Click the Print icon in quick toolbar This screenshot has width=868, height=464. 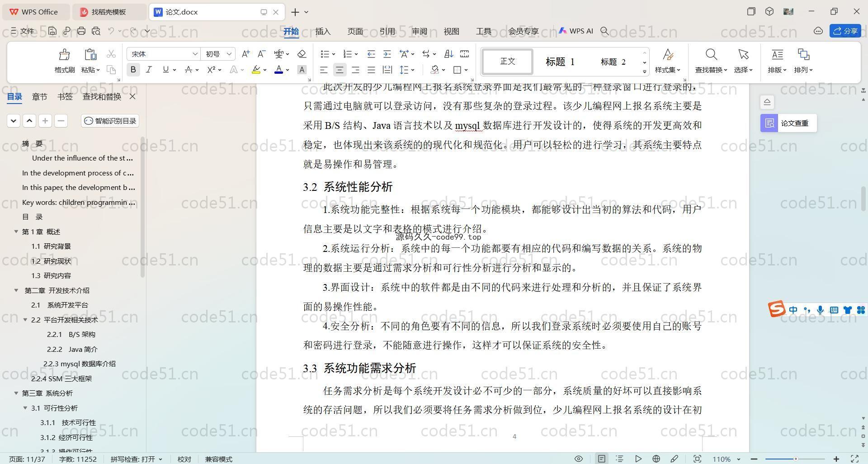pyautogui.click(x=81, y=31)
